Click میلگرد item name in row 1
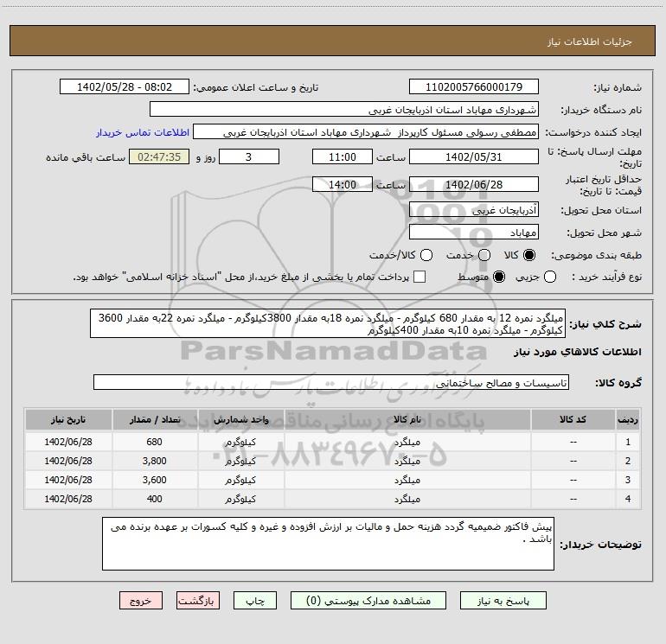This screenshot has height=644, width=666. click(x=407, y=442)
